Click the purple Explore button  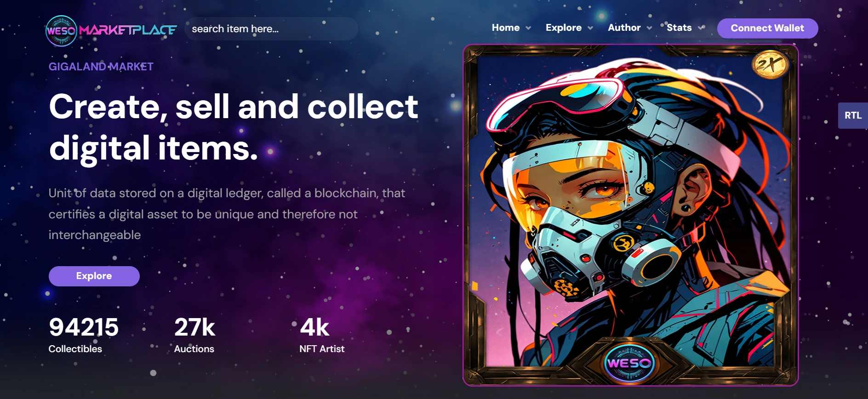pyautogui.click(x=94, y=276)
